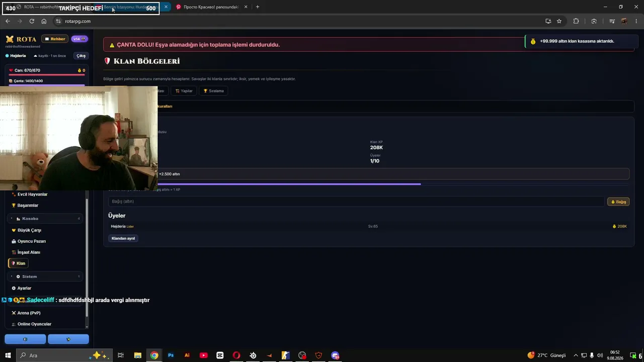Screen dimensions: 644x362
Task: Go to the browser home page
Action: [x=44, y=21]
